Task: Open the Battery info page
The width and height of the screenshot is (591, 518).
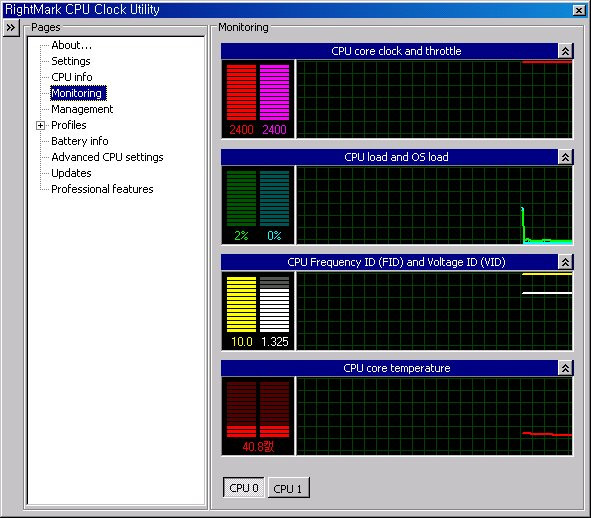Action: pos(80,141)
